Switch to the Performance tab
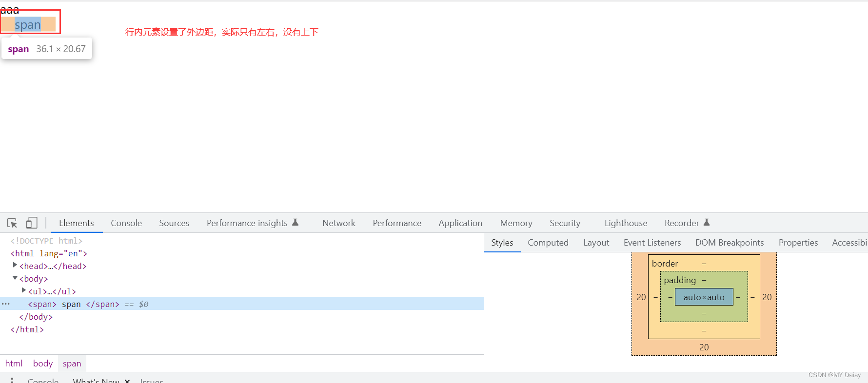868x383 pixels. 397,223
